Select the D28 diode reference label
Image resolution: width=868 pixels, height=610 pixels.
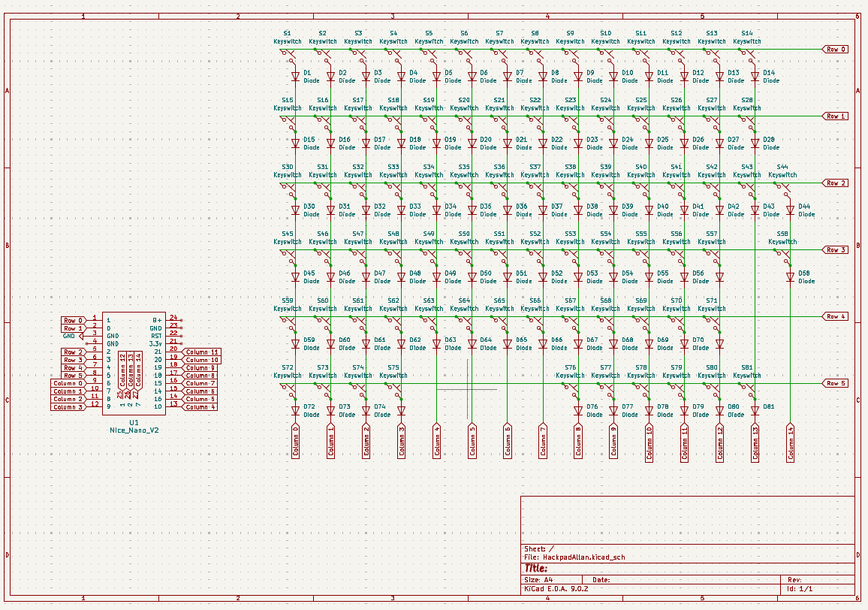click(769, 140)
